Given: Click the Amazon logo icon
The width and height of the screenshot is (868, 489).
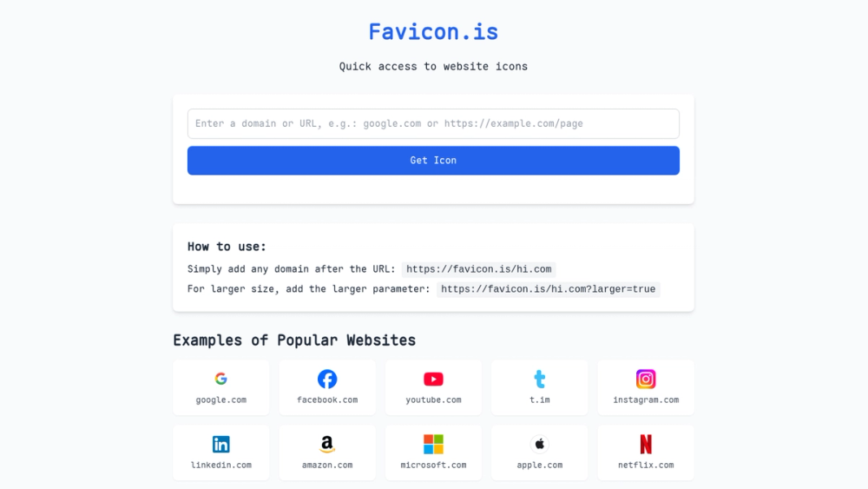Looking at the screenshot, I should pos(327,444).
